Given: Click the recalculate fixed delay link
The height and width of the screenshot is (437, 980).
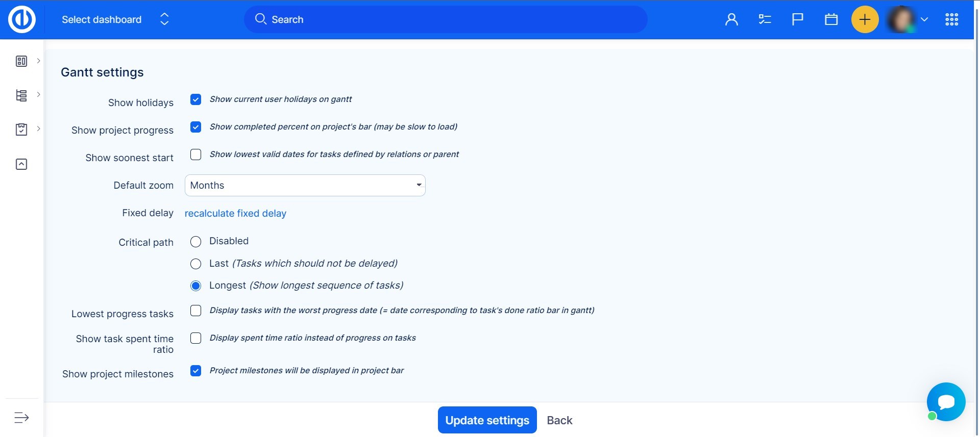Looking at the screenshot, I should [235, 213].
